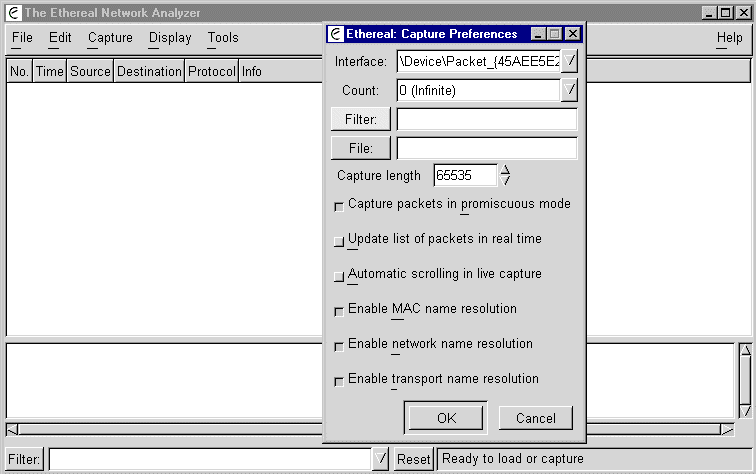This screenshot has width=756, height=474.
Task: Sort by the Time column header
Action: pyautogui.click(x=50, y=71)
